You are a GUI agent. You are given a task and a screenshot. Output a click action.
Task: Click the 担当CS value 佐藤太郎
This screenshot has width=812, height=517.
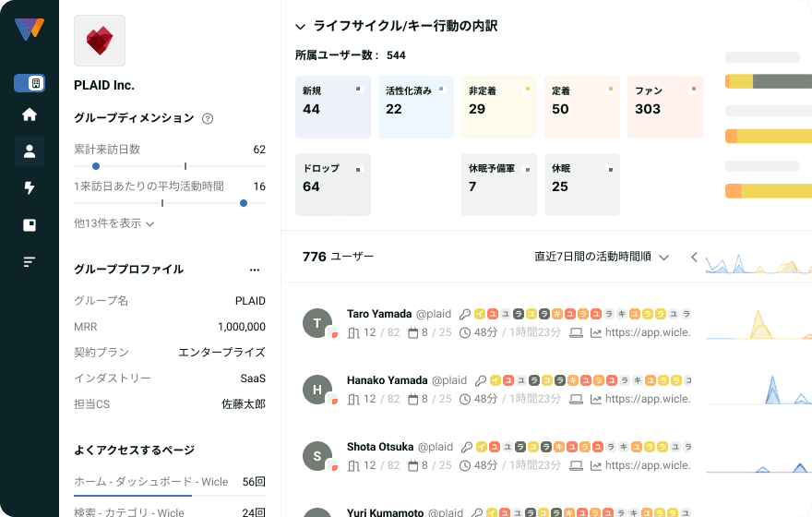pos(244,404)
